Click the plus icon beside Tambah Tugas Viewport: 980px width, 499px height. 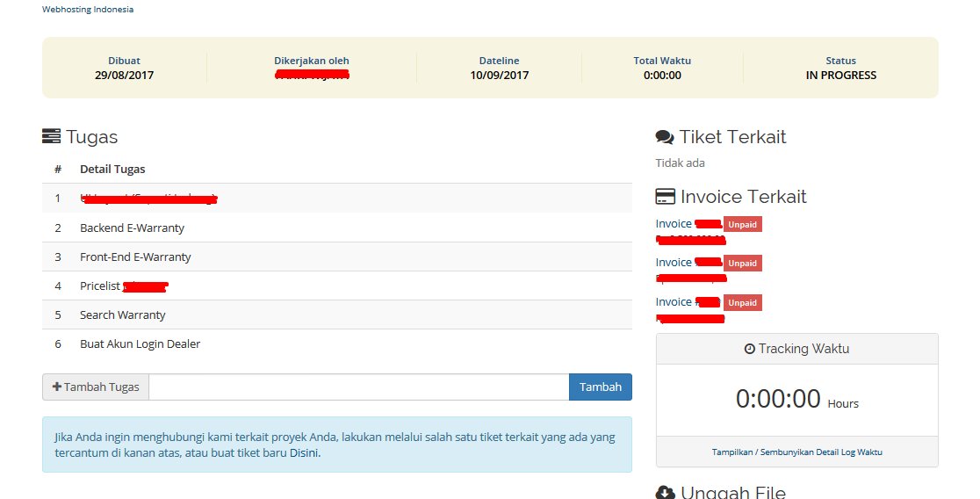pos(57,387)
